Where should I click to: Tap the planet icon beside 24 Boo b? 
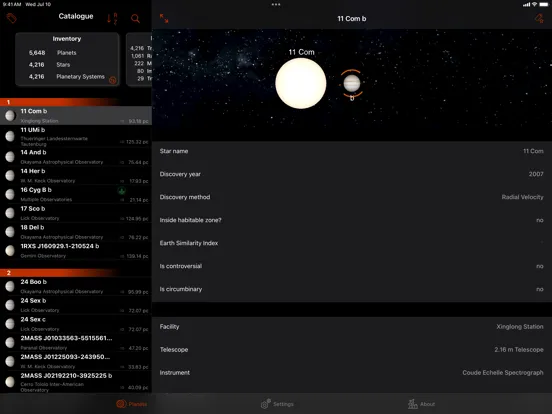tap(10, 287)
